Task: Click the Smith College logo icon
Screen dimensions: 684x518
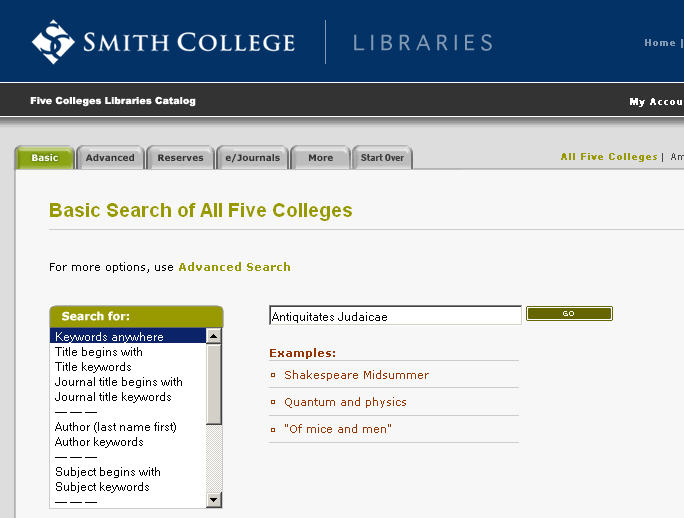Action: (53, 42)
